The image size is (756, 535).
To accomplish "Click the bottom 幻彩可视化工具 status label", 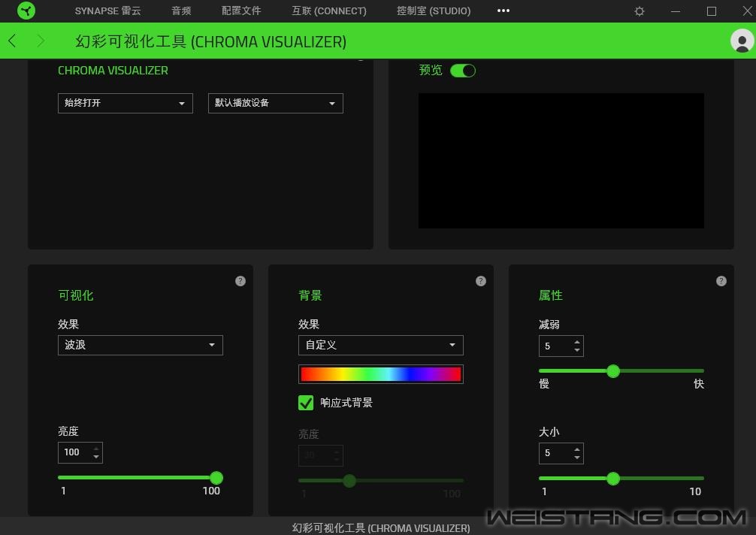I will (381, 528).
